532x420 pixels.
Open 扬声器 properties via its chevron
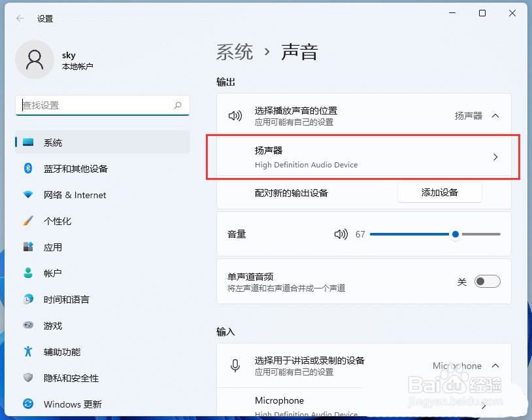(495, 157)
